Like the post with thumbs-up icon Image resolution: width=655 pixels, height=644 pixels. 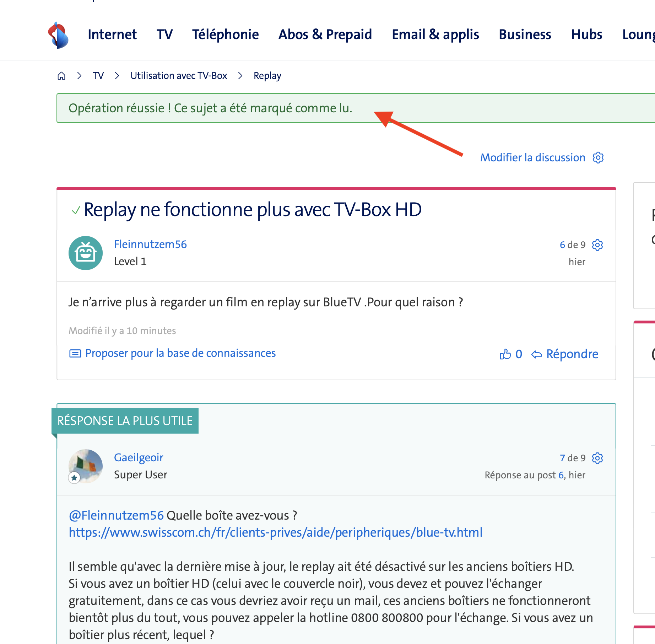505,354
